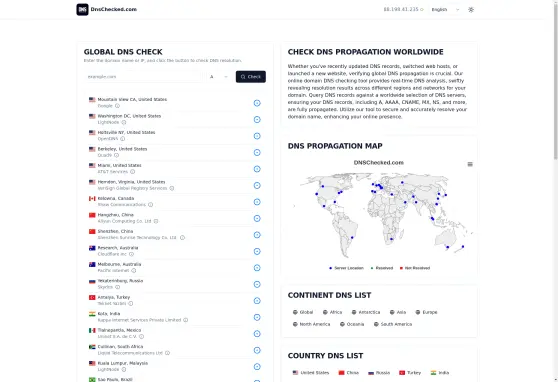Open the English language dropdown
Image resolution: width=558 pixels, height=382 pixels.
pyautogui.click(x=445, y=10)
